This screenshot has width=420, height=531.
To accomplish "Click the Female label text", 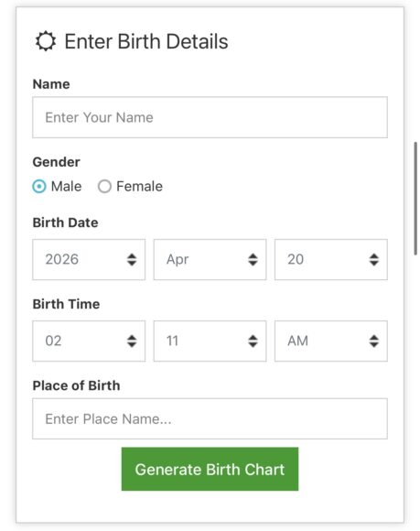I will pos(139,186).
